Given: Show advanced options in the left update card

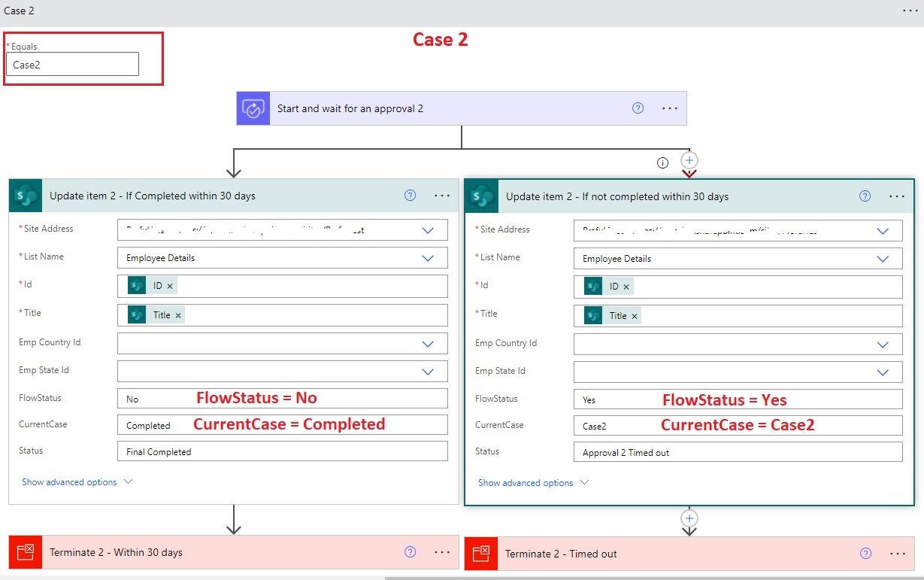Looking at the screenshot, I should [x=77, y=482].
